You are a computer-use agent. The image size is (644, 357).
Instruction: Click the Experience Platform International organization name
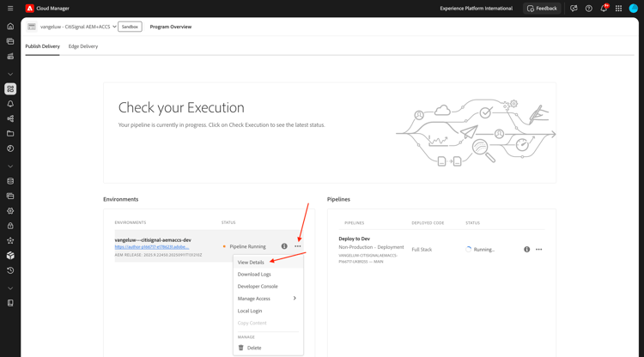[476, 9]
